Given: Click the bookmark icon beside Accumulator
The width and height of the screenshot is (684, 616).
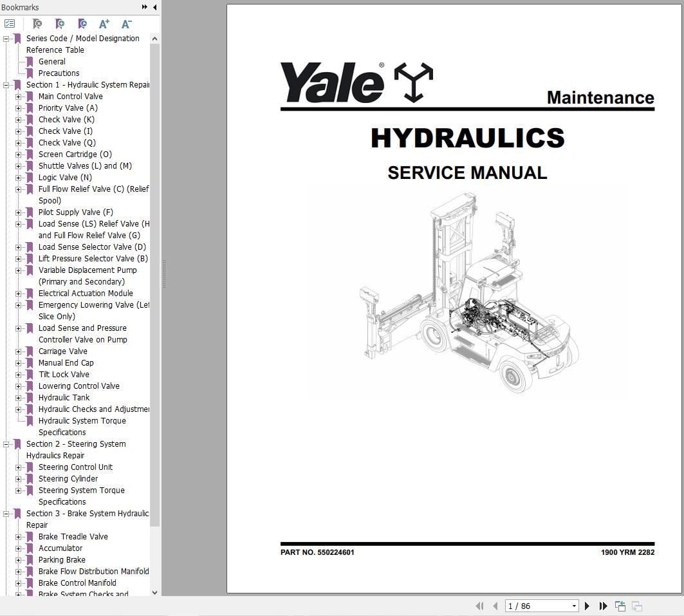Looking at the screenshot, I should click(30, 548).
